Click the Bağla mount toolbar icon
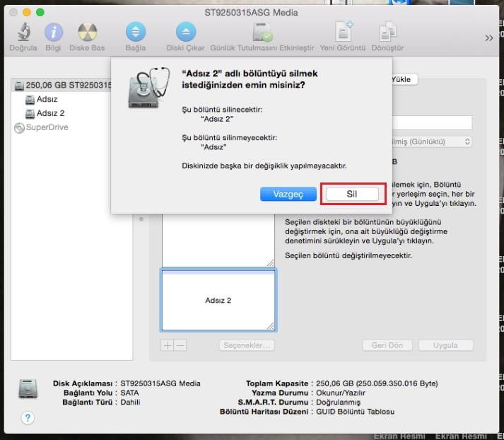 (x=136, y=32)
